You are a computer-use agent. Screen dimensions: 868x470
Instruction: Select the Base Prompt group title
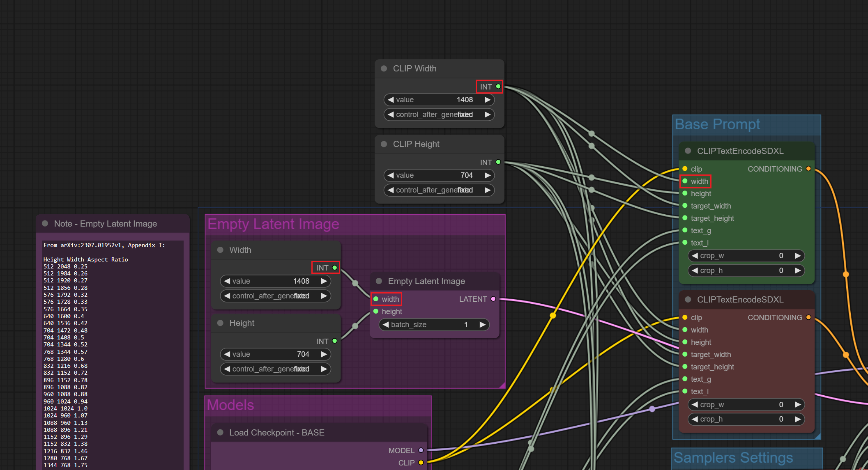(717, 124)
